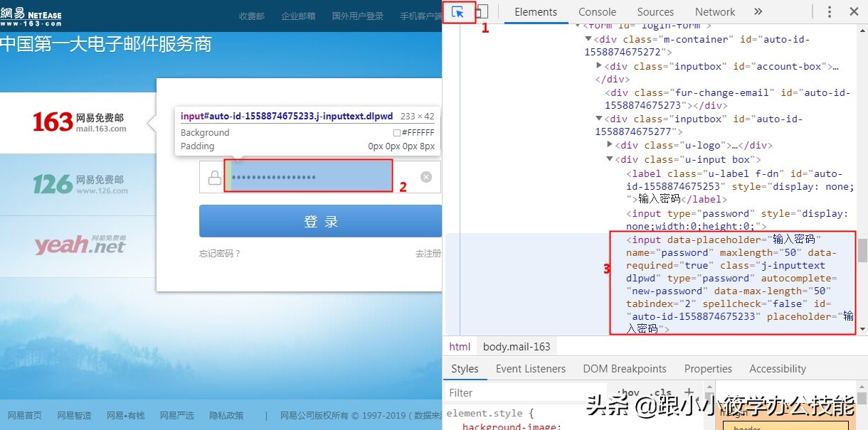Switch to the Console tab
Screen dimensions: 868x430
coord(597,12)
